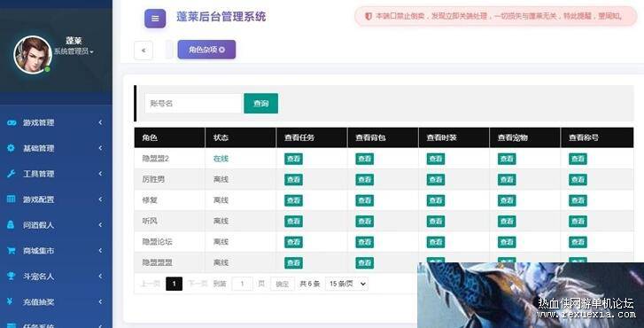
Task: View fashion for 隐盟盟2
Action: (435, 159)
